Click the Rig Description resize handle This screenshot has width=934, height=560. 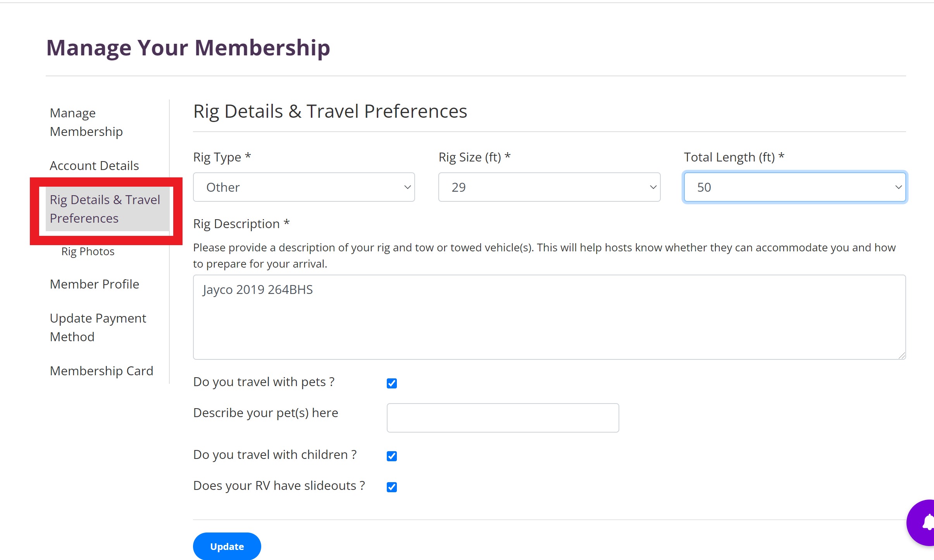(x=902, y=356)
